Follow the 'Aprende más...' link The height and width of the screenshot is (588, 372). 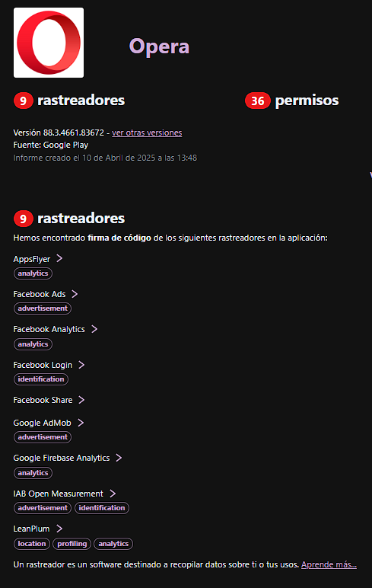[x=329, y=564]
